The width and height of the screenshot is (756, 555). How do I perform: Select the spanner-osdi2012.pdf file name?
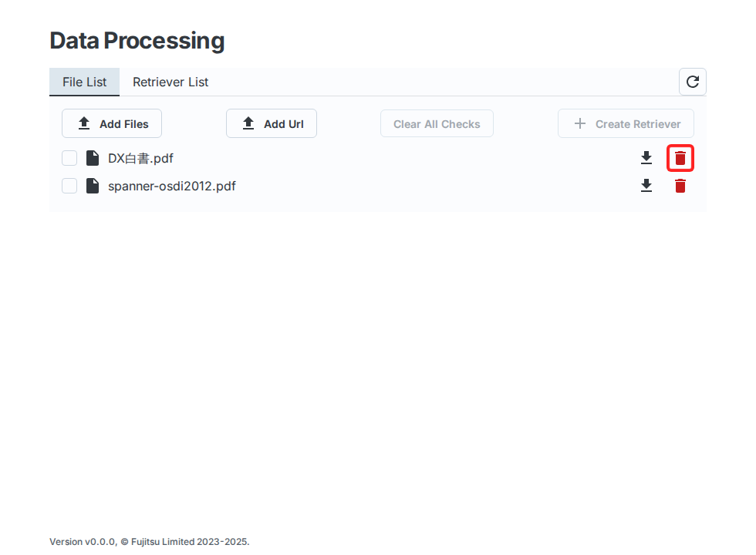pos(171,187)
